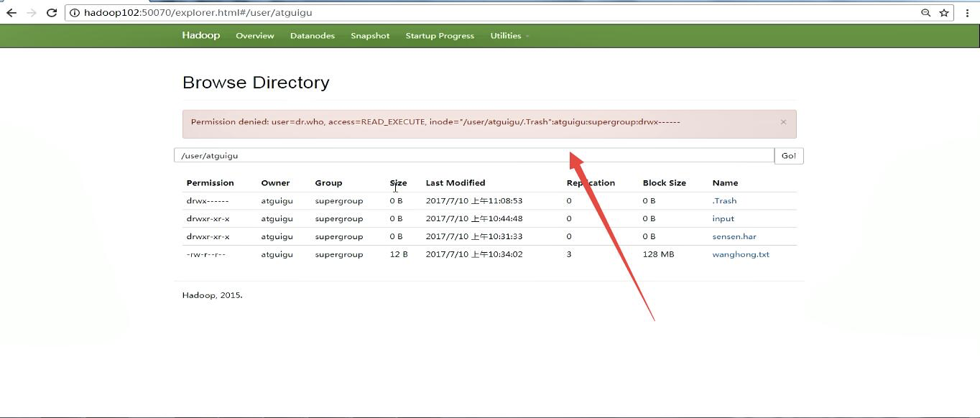Open the Overview tab

pyautogui.click(x=255, y=36)
